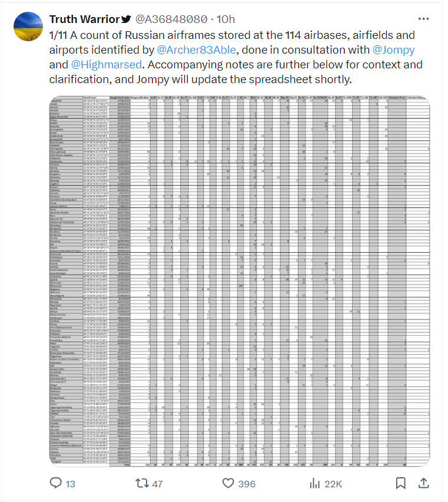Viewport: 448px width, 502px height.
Task: Click the reply speech bubble icon
Action: coord(56,483)
